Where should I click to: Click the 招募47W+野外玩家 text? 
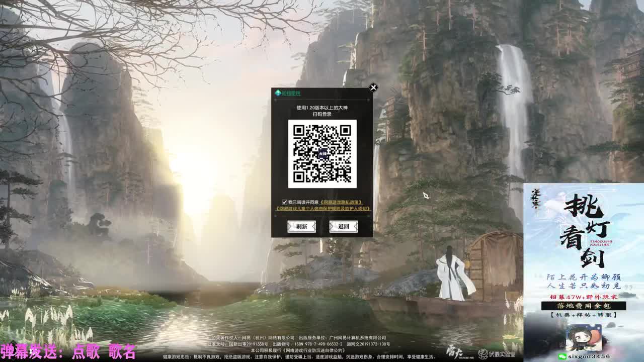[x=584, y=296]
